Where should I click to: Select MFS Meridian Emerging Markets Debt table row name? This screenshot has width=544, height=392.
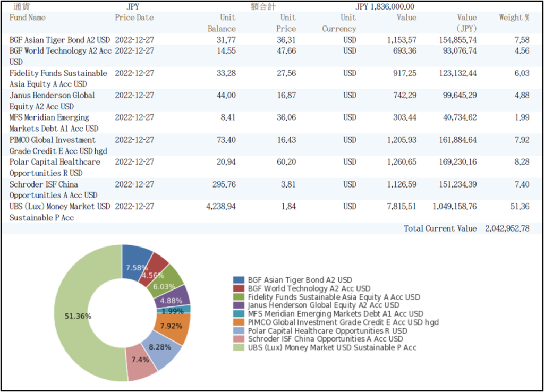point(54,123)
